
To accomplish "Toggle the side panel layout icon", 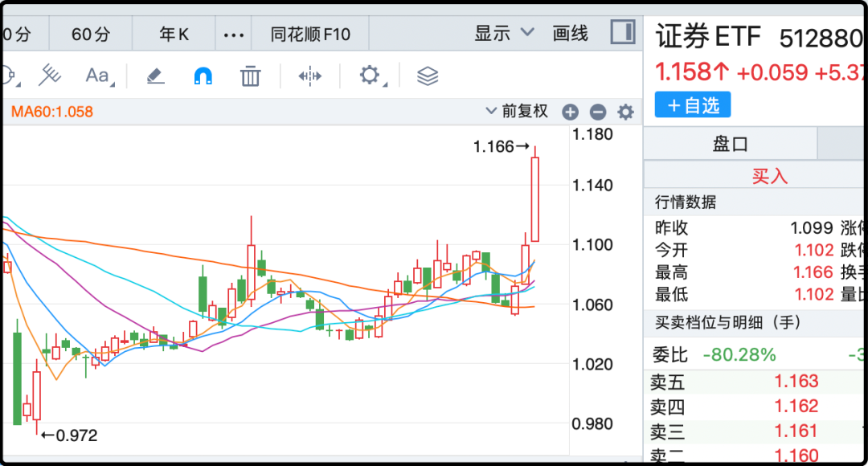I will pyautogui.click(x=622, y=33).
